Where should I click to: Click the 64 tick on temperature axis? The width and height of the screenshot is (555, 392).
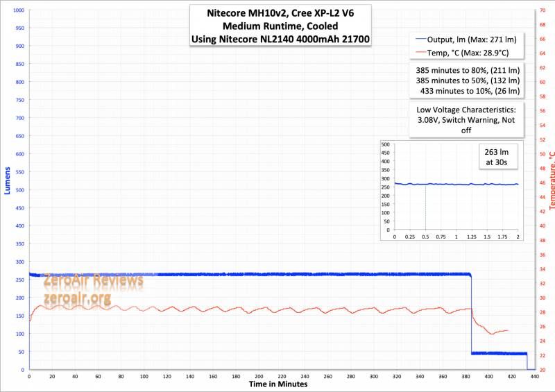543,53
